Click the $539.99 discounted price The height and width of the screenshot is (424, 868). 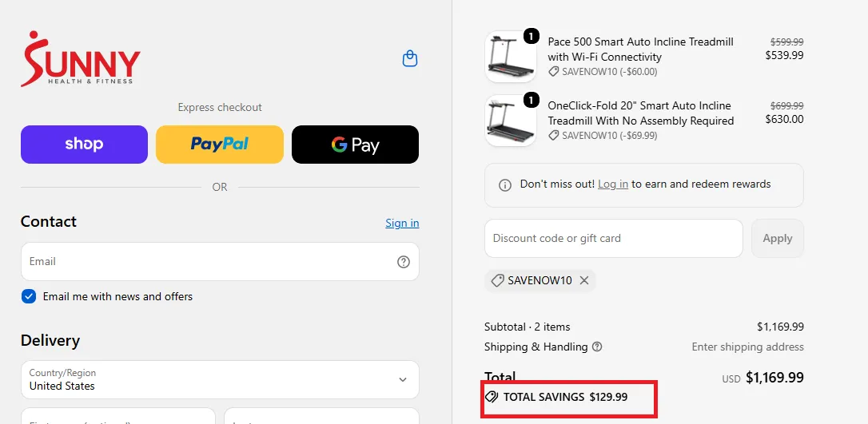(784, 55)
